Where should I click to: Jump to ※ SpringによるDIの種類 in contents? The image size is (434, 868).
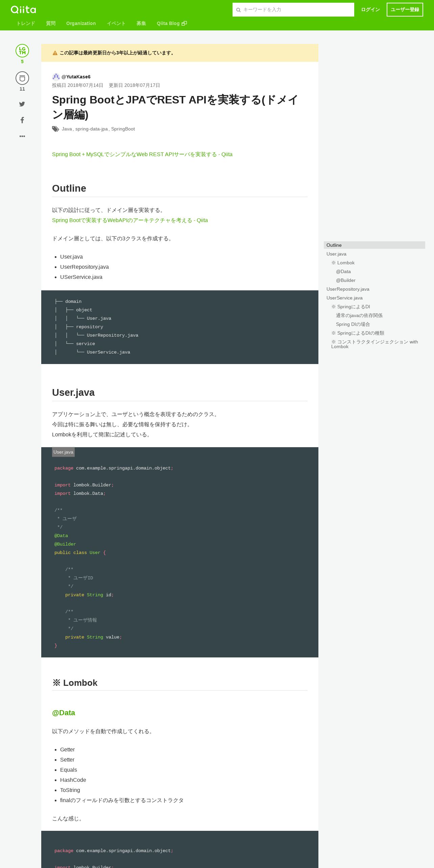tap(358, 333)
